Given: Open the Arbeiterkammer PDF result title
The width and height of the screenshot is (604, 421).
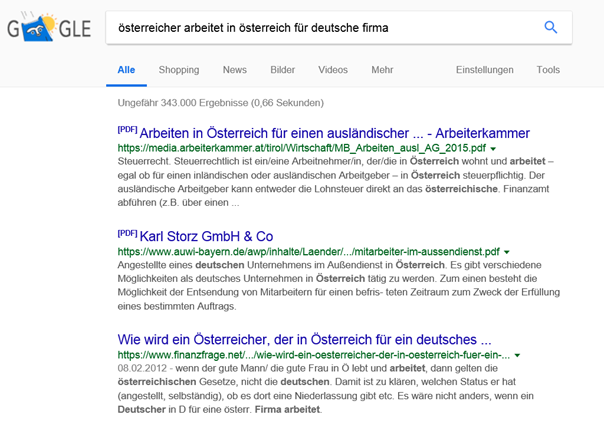Looking at the screenshot, I should (334, 133).
